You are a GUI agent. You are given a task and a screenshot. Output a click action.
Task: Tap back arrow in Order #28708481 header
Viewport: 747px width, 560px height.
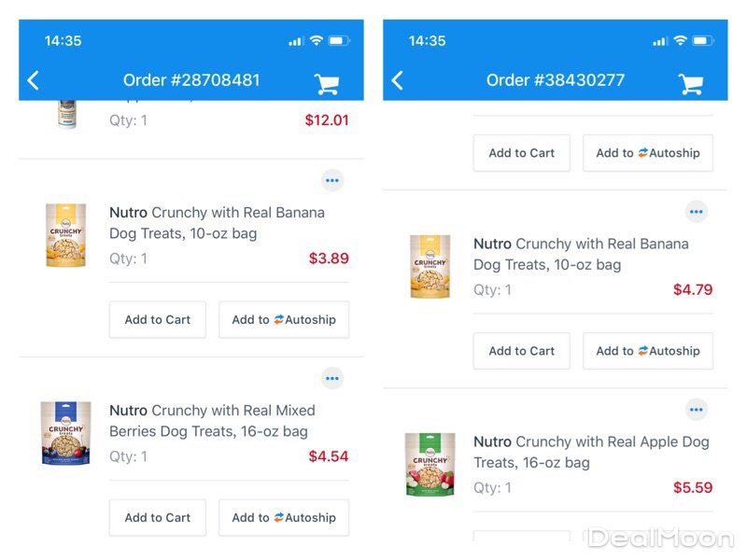[x=34, y=80]
